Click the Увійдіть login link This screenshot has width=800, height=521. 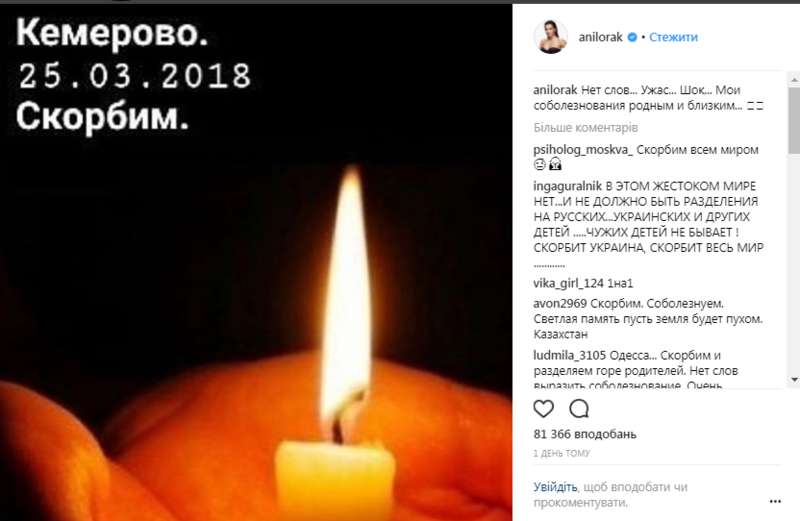(x=555, y=487)
